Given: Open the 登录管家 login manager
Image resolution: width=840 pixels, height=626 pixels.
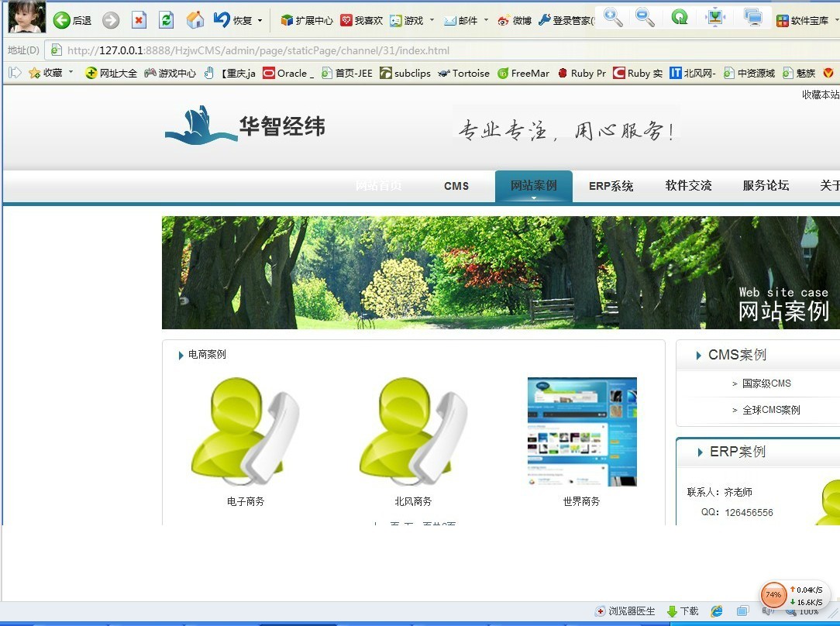Looking at the screenshot, I should (x=566, y=20).
